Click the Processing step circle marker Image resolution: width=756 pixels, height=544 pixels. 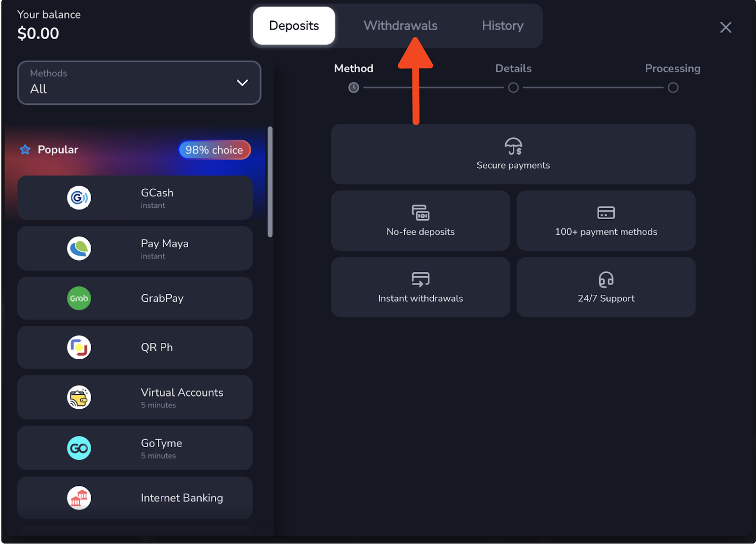(673, 88)
